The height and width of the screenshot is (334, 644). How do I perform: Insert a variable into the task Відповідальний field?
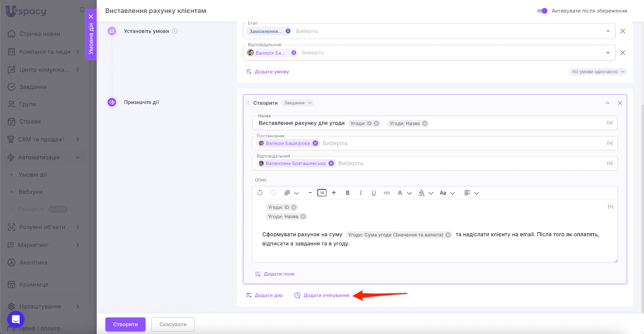coord(610,163)
